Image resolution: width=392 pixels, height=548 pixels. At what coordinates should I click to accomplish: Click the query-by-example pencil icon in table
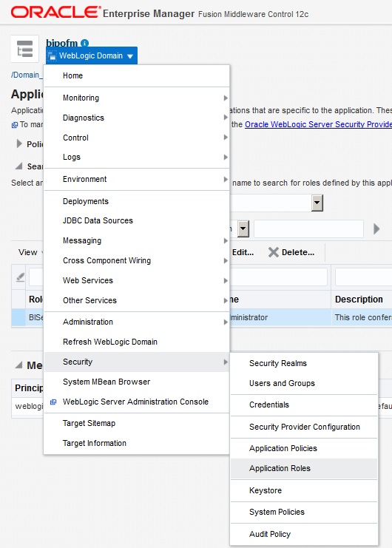pos(20,277)
